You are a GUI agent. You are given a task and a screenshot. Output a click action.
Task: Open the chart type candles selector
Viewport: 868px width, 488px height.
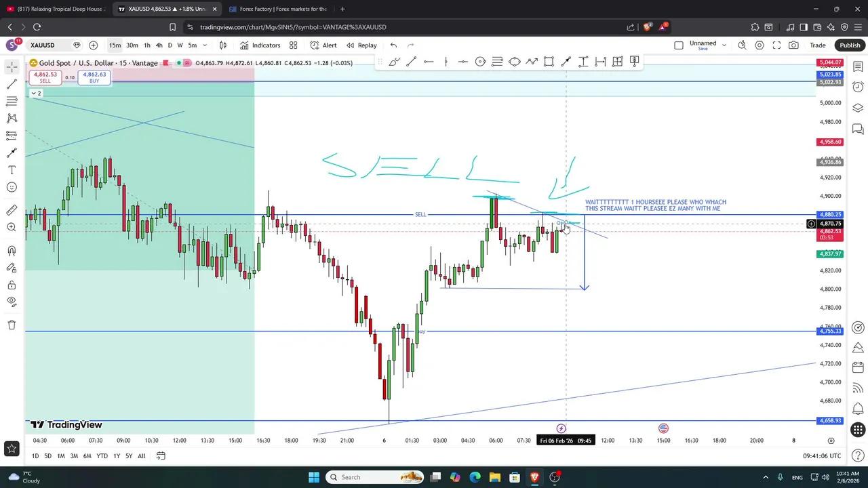click(x=222, y=45)
